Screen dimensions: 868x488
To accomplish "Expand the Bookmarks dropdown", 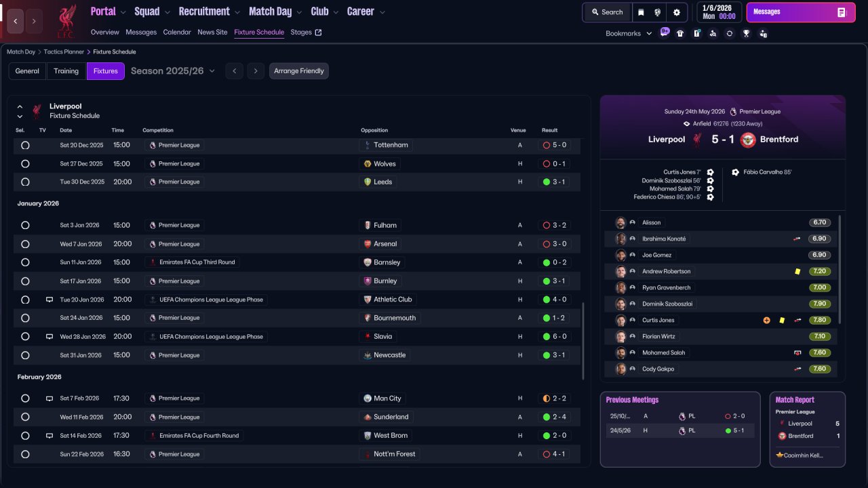I will click(x=629, y=33).
